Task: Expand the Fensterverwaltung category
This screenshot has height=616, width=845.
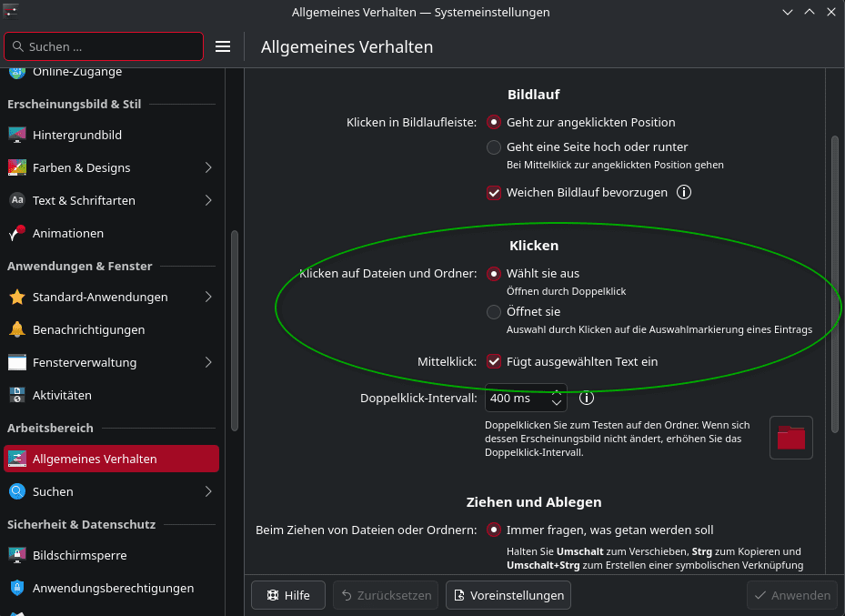Action: tap(208, 362)
